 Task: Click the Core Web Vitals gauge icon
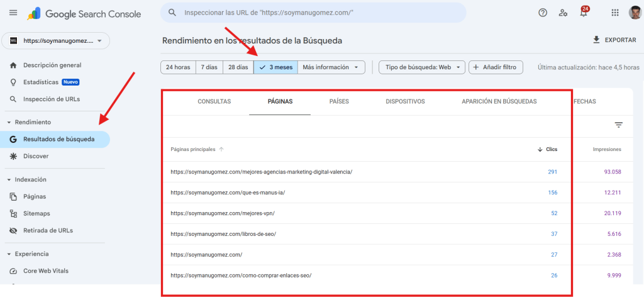coord(13,271)
